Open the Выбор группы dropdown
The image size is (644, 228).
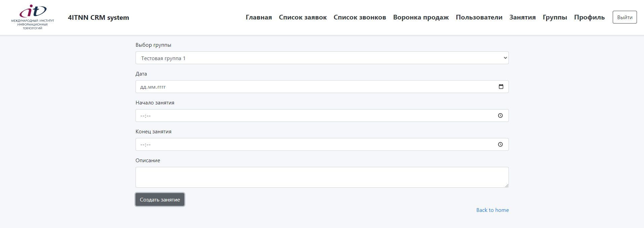(x=322, y=58)
